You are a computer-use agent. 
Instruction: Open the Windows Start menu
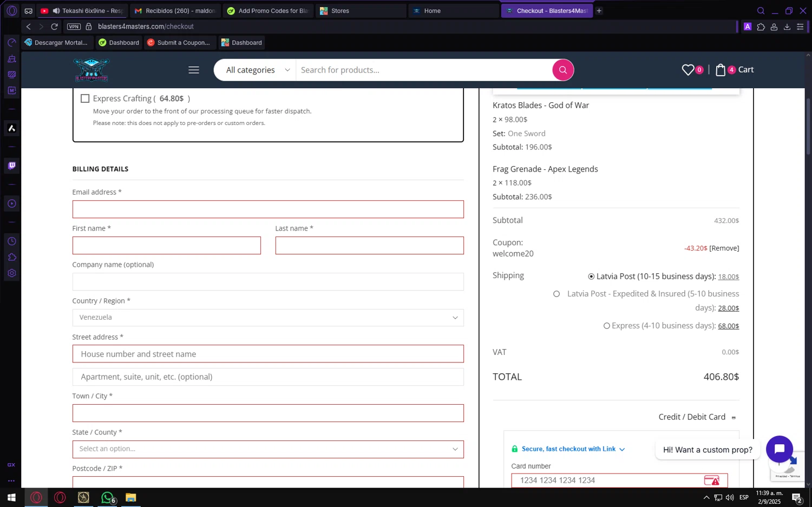11,497
